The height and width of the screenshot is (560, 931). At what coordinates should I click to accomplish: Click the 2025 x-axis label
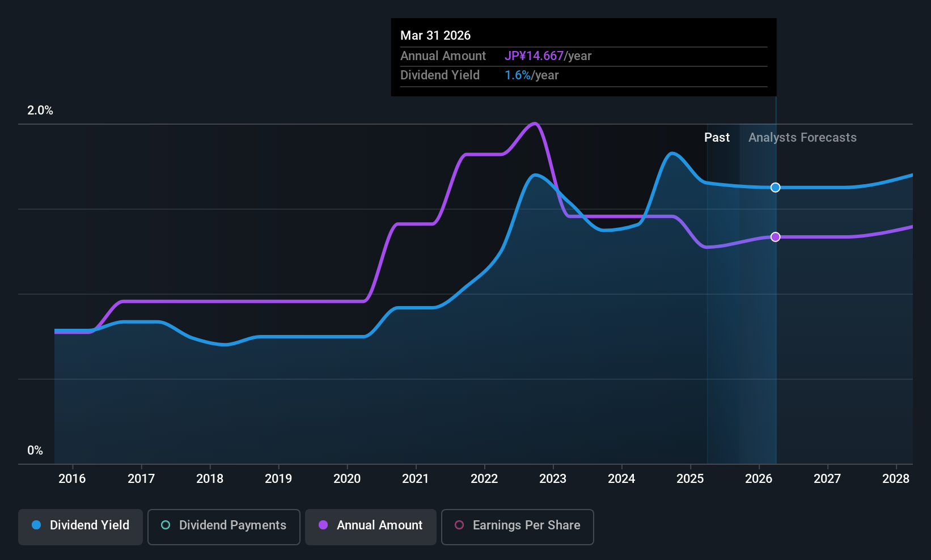coord(690,479)
